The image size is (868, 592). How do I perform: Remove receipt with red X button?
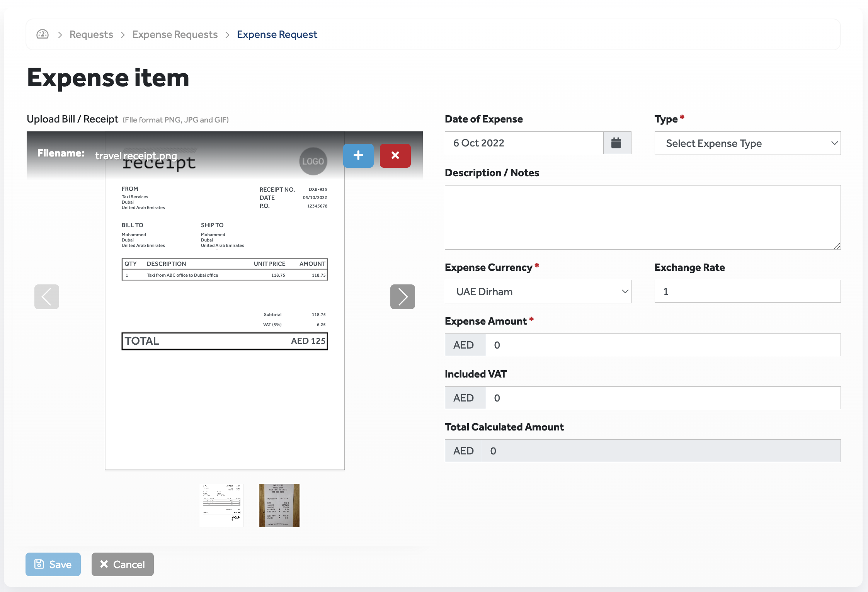click(x=395, y=155)
